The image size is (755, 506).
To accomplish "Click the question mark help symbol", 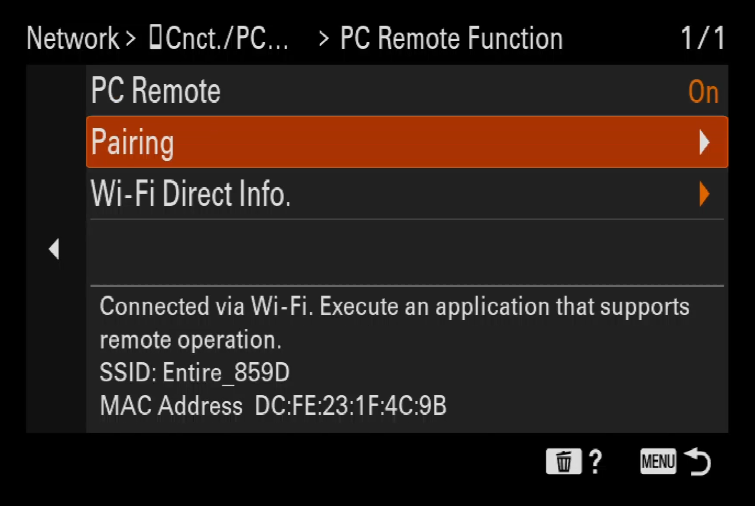I will [x=596, y=462].
